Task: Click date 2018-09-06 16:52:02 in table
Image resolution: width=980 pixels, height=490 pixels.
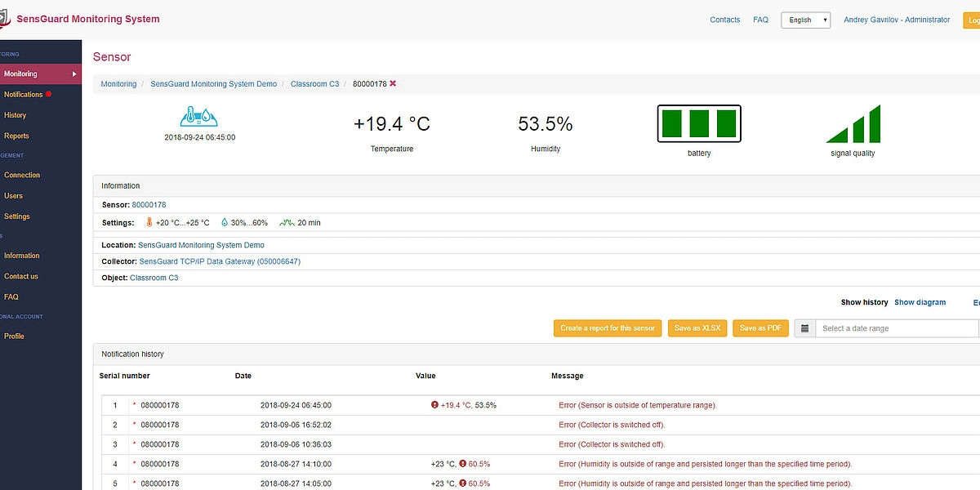Action: tap(296, 425)
